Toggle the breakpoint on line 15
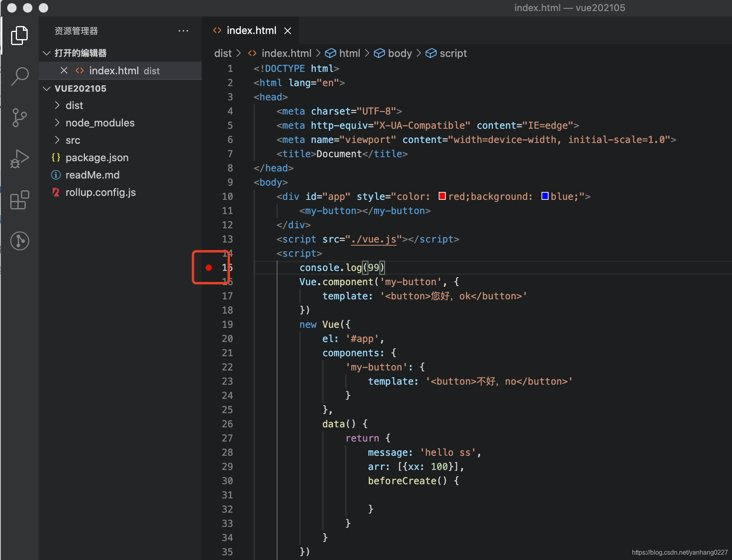Screen dimensions: 732x560 click(209, 268)
